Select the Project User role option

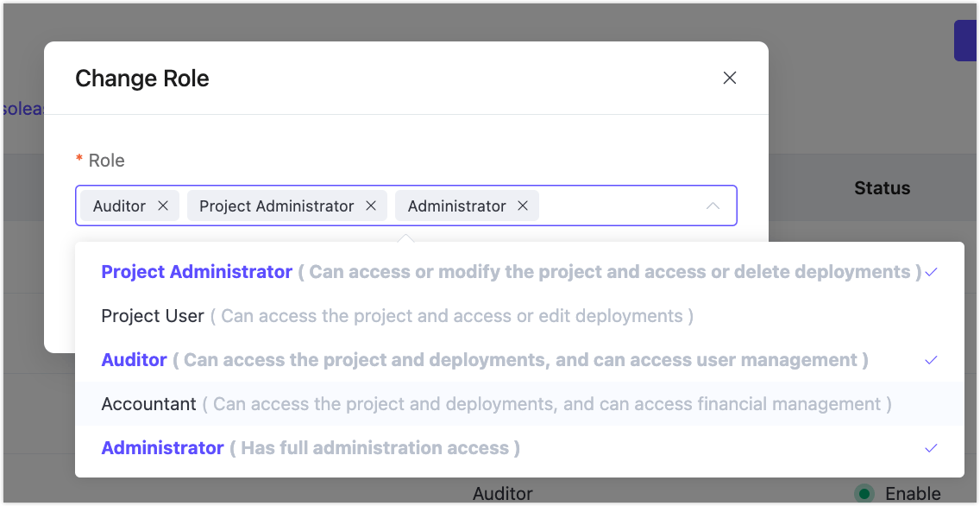pos(152,315)
